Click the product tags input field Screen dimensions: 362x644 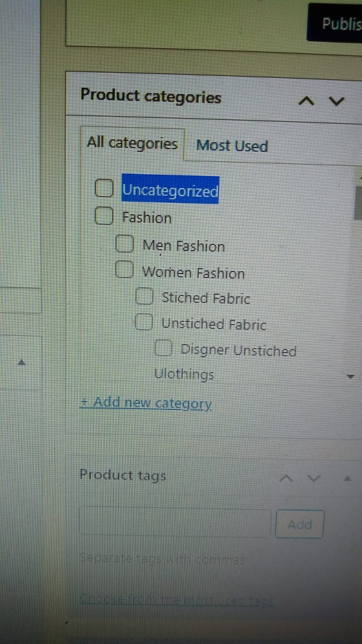click(x=175, y=523)
